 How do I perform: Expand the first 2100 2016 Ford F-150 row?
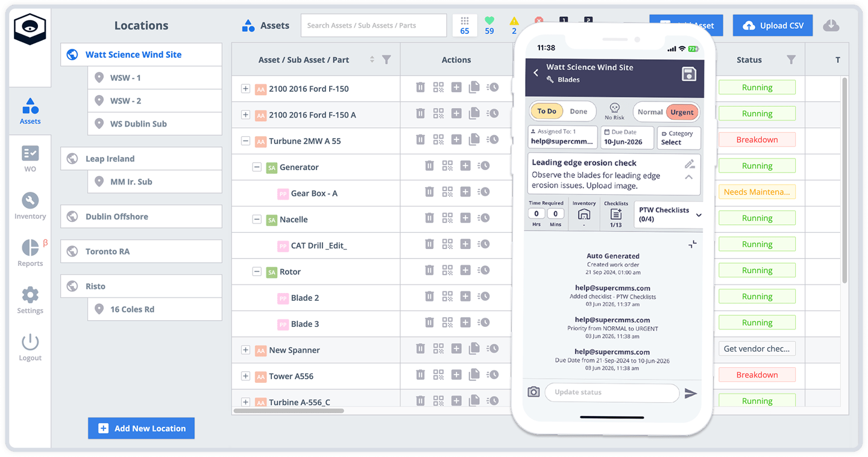click(245, 89)
